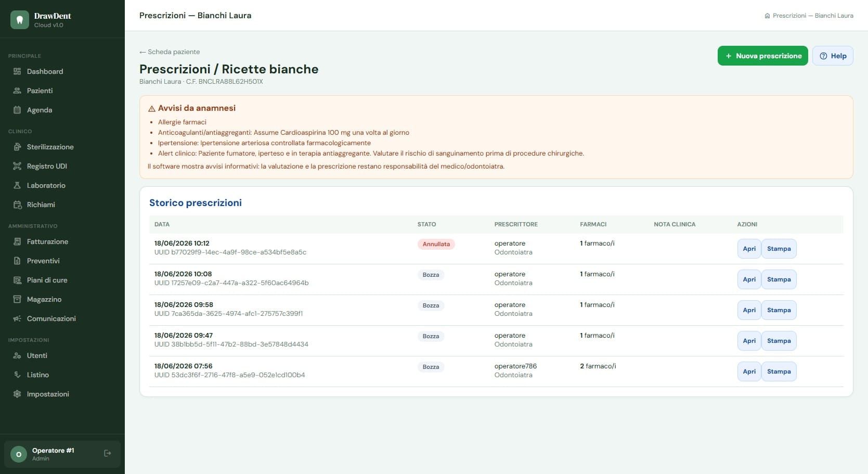Open the Sterilizzazione sidebar icon
The width and height of the screenshot is (868, 474).
pos(17,147)
